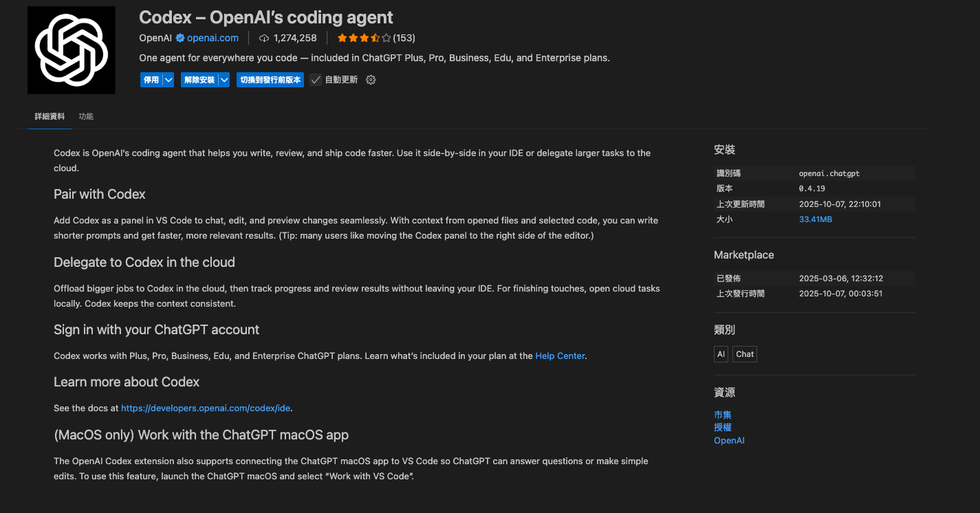
Task: Click the 識別碼 label
Action: click(728, 173)
